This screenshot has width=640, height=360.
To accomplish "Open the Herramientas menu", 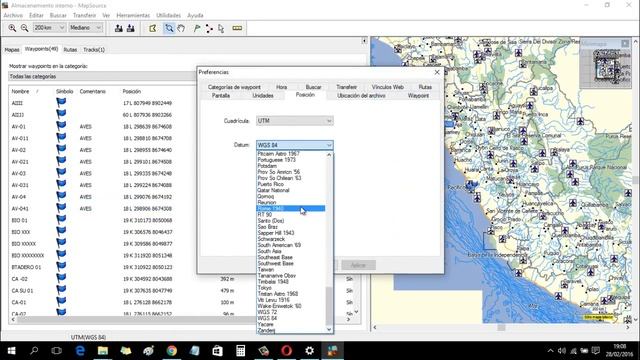I will [x=133, y=15].
